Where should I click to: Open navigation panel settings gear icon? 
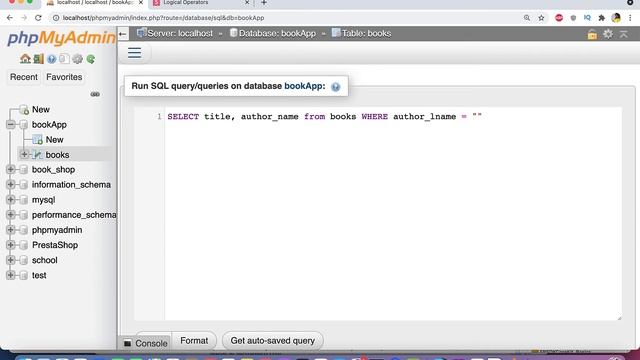point(77,59)
